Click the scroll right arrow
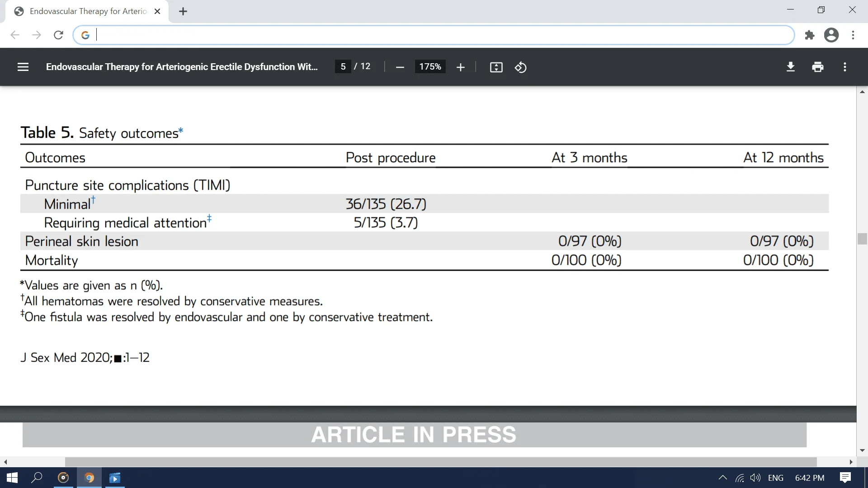 click(851, 462)
